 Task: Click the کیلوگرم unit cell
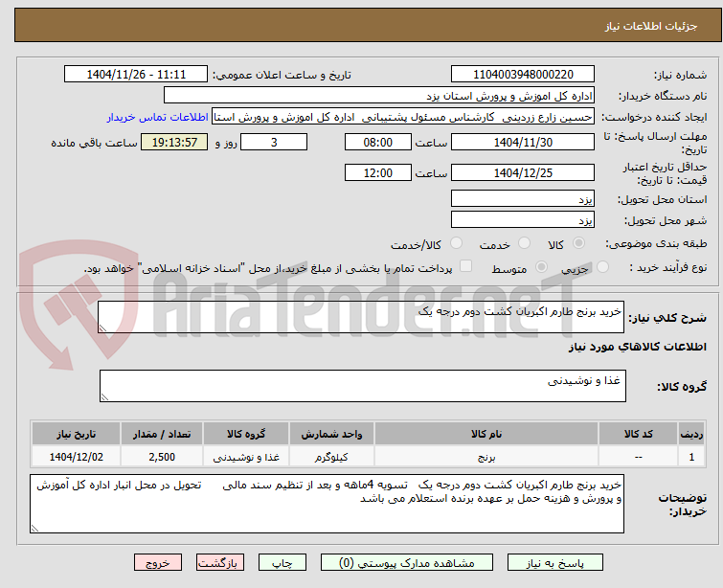(x=331, y=457)
